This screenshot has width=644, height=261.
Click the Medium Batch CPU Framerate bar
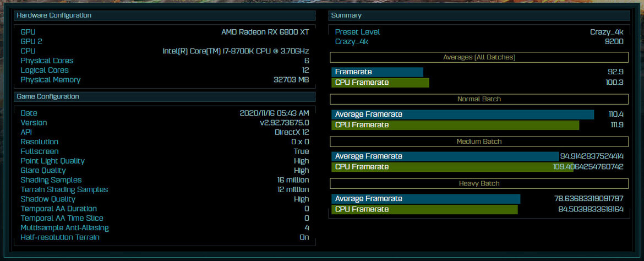[x=452, y=167]
